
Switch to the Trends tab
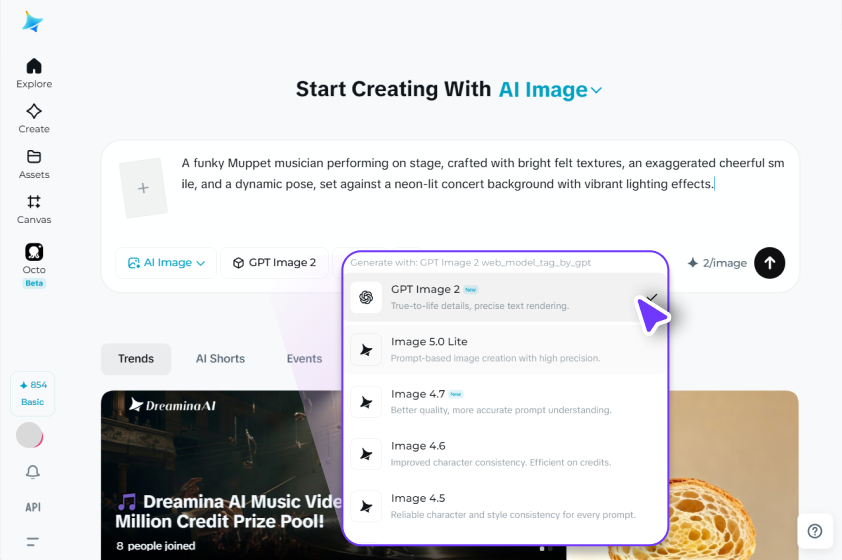[136, 359]
